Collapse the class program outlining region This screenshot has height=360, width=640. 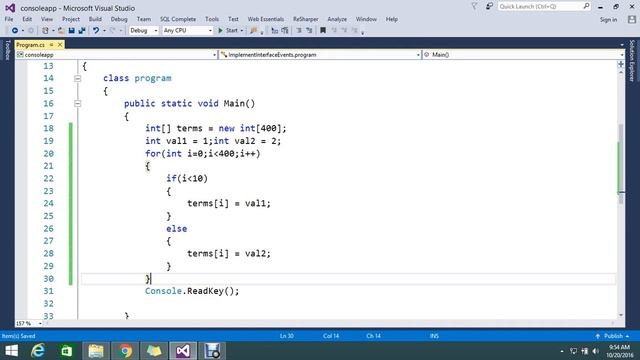coord(78,78)
